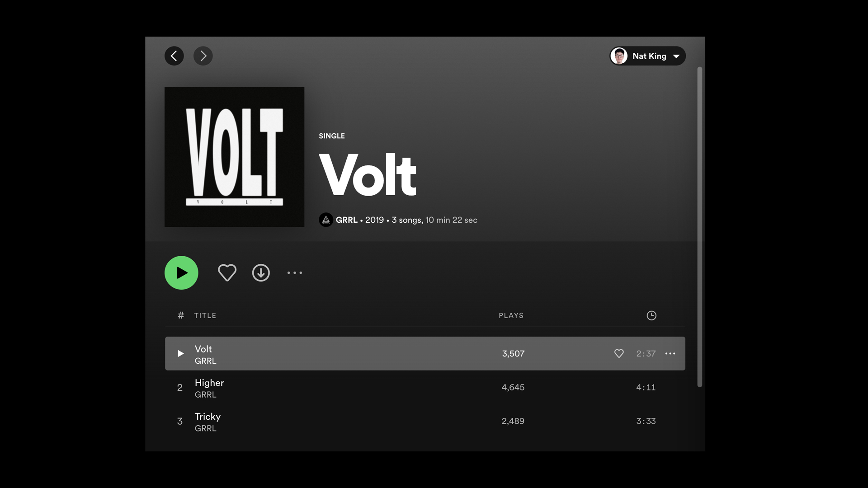Go back with the left arrow button

(x=174, y=56)
